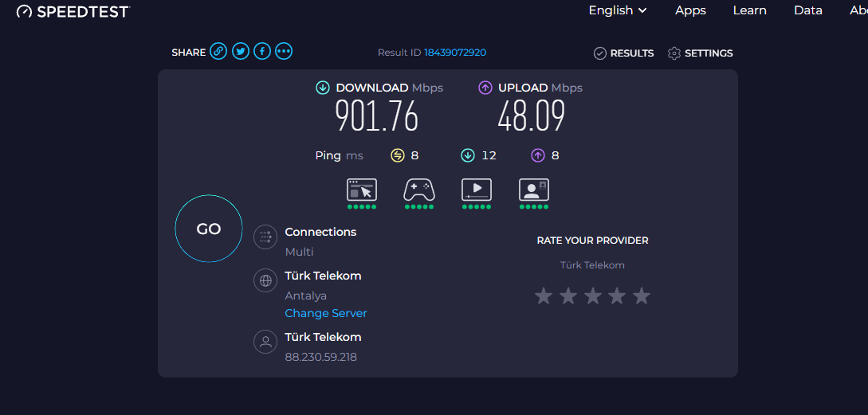Click the Multi connections label

(x=300, y=252)
